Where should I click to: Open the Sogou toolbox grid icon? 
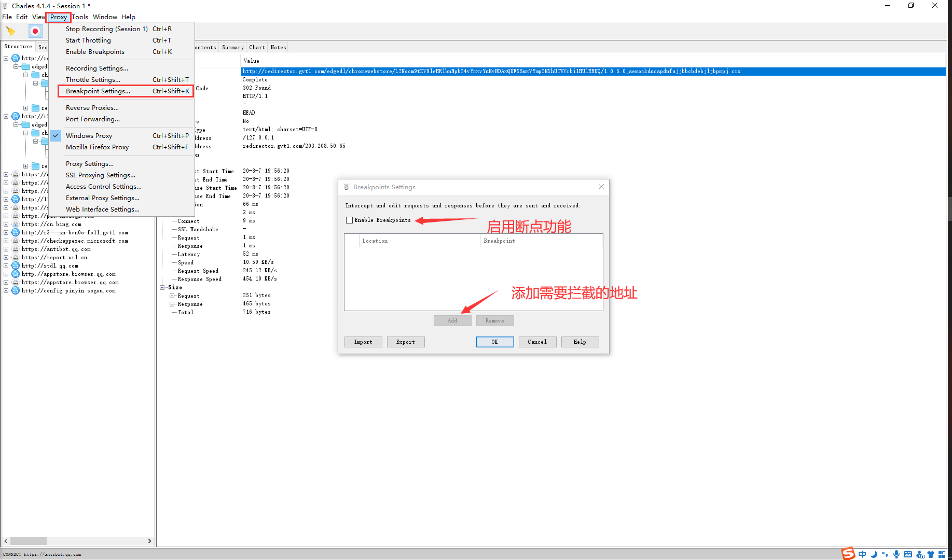click(942, 554)
